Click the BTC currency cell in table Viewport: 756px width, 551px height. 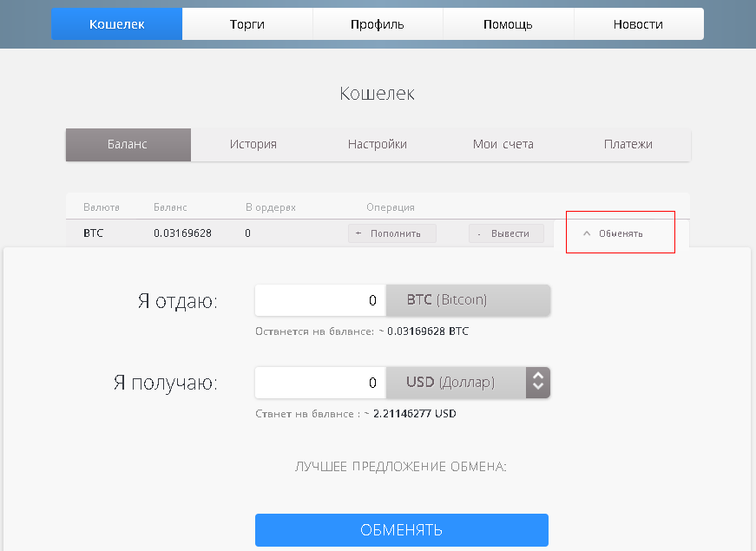(x=94, y=233)
